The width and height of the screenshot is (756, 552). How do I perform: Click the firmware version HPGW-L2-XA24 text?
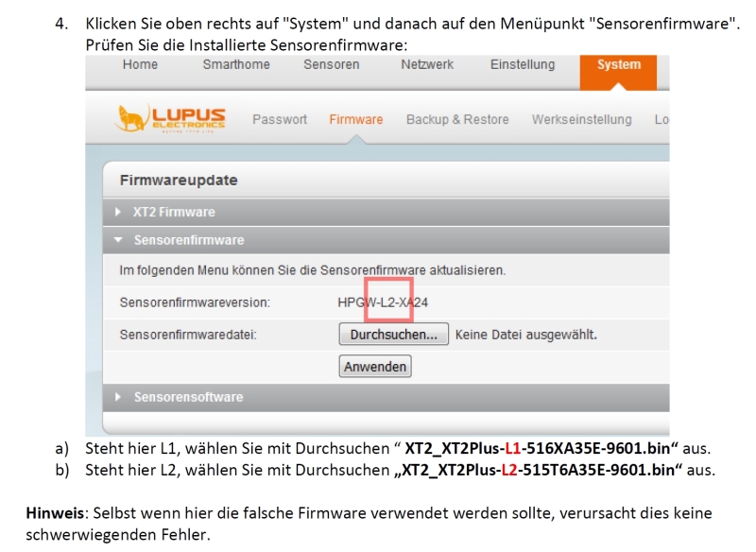tap(376, 303)
